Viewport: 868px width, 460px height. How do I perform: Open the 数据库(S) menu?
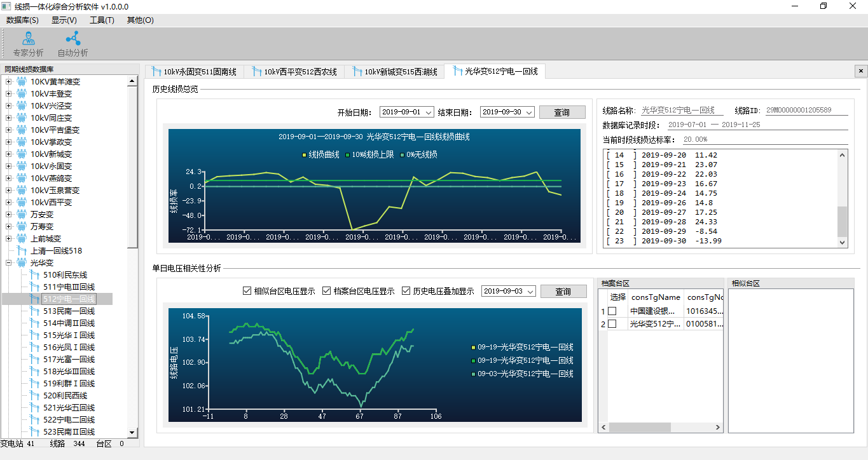[22, 20]
